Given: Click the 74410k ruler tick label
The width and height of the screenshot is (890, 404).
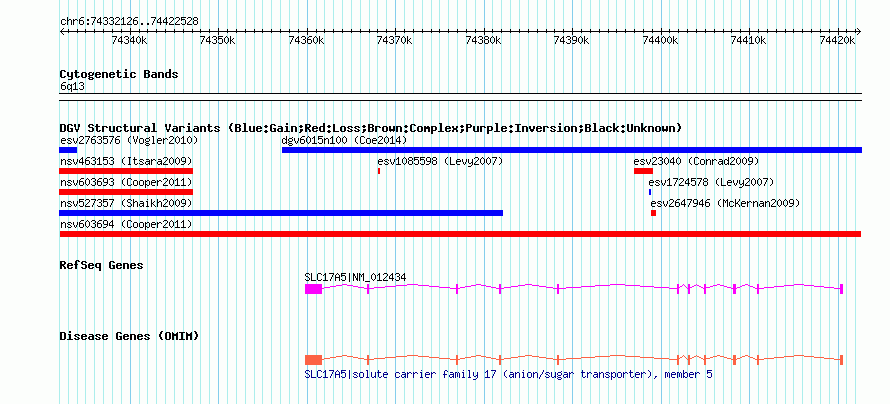Looking at the screenshot, I should tap(749, 40).
